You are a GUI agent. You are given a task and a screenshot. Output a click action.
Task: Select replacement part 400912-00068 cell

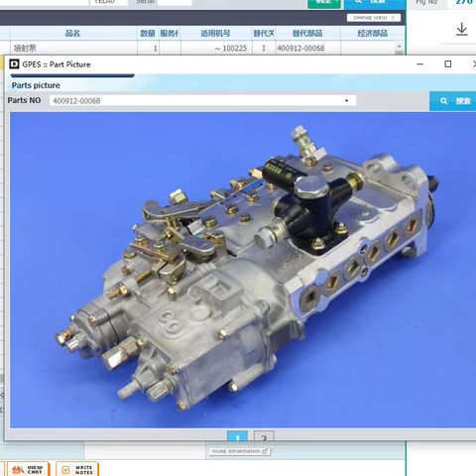click(307, 49)
